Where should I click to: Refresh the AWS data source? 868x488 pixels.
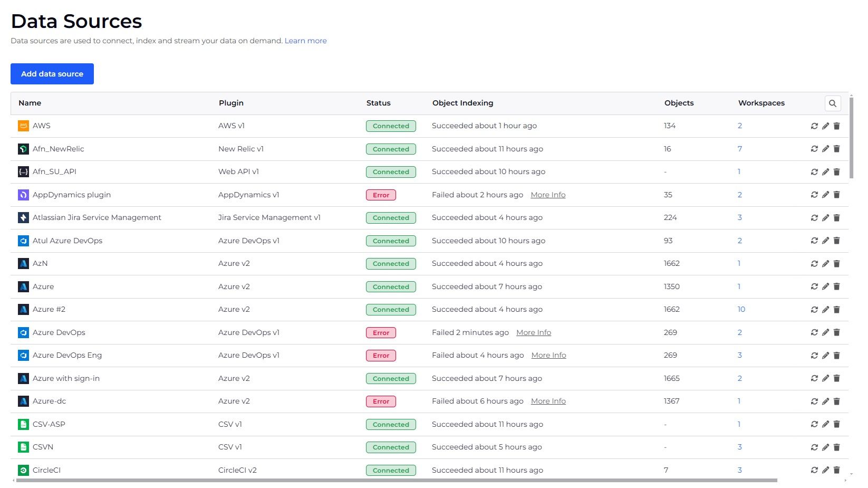pyautogui.click(x=814, y=126)
